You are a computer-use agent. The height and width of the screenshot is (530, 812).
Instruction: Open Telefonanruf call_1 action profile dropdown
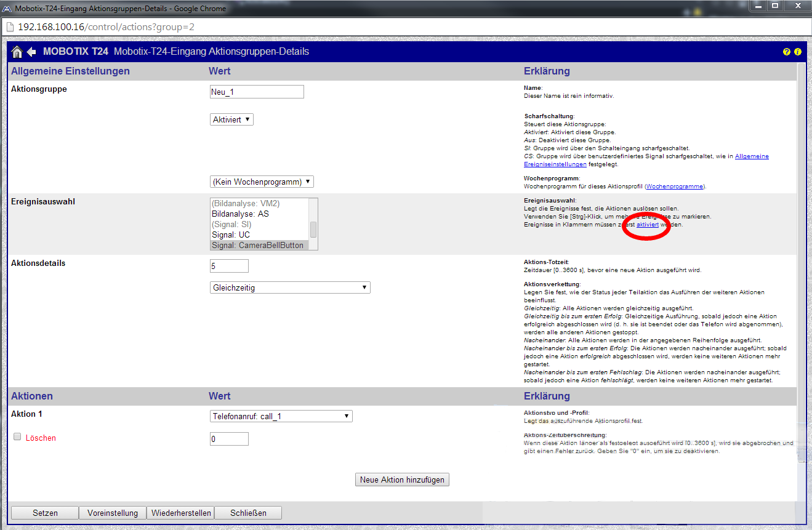tap(281, 416)
